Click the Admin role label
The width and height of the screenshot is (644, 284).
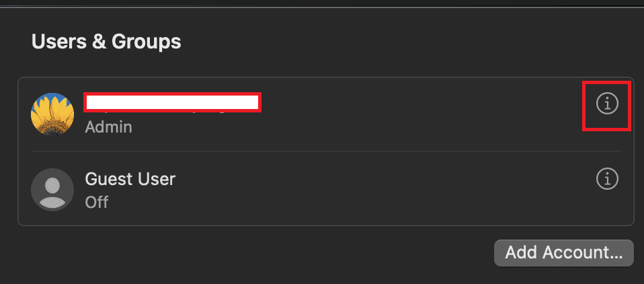click(108, 127)
